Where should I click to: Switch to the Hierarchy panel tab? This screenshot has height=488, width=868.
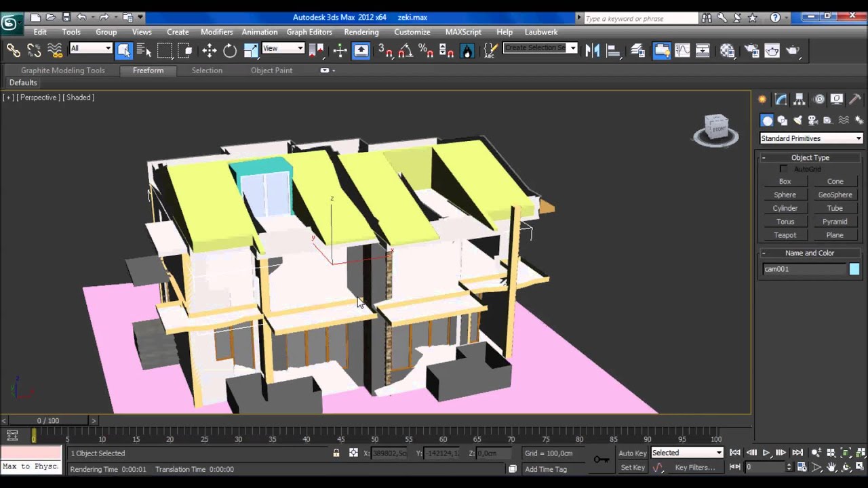[800, 99]
